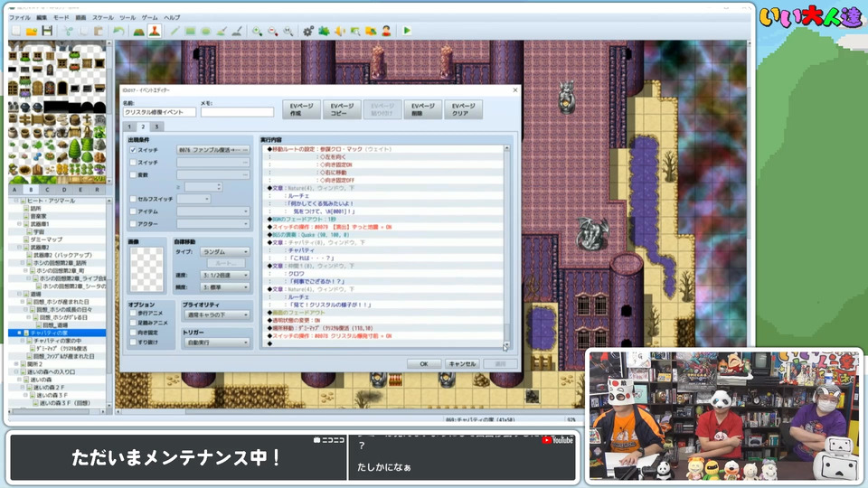868x488 pixels.
Task: Select the Ellipse drawing tool
Action: (x=205, y=31)
